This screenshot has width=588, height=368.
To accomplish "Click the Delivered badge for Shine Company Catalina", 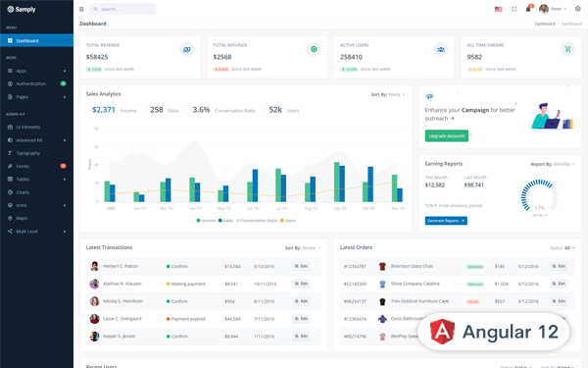I will [x=474, y=285].
